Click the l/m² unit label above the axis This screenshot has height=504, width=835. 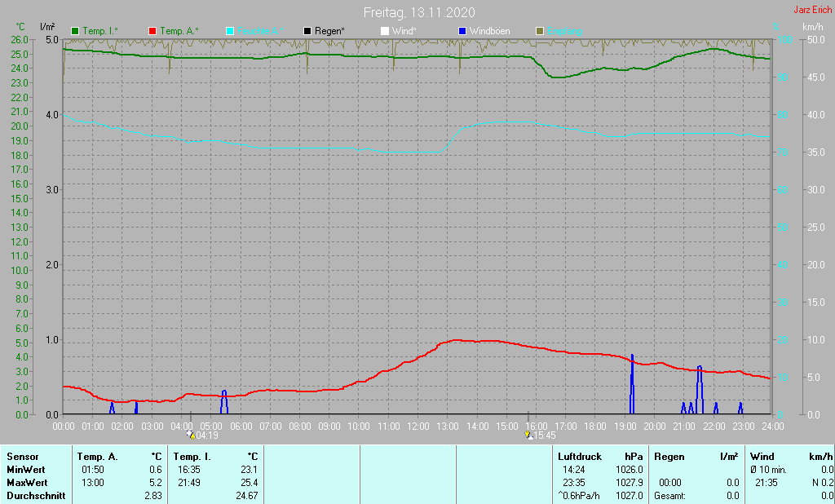(47, 27)
